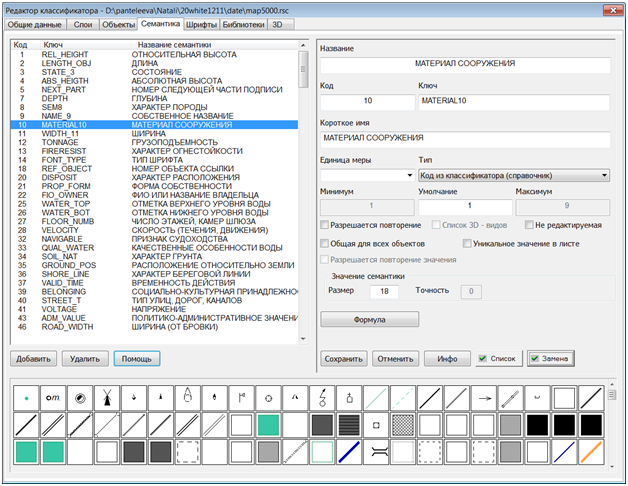The image size is (628, 486).
Task: Open the "Библиотеки" tab
Action: pos(241,22)
